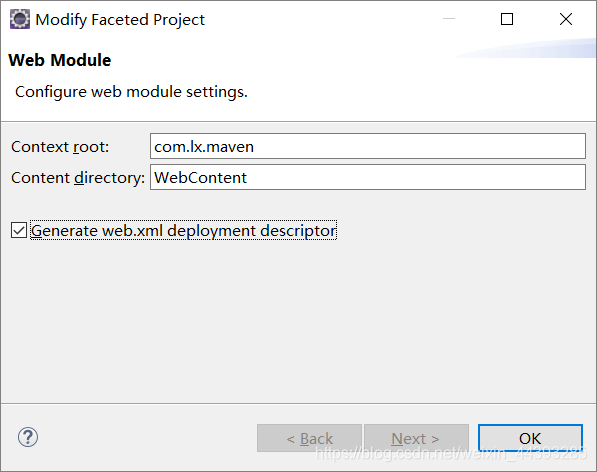Click the Modify Faceted Project title text
Image resolution: width=597 pixels, height=472 pixels.
pos(120,20)
